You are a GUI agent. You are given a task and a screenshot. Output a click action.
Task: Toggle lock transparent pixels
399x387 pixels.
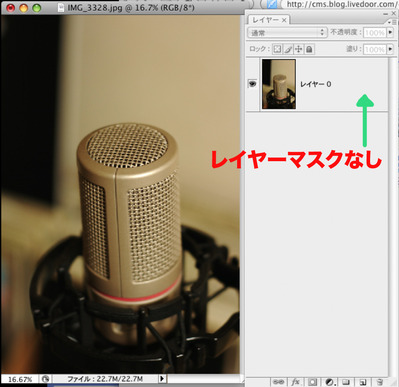(277, 49)
